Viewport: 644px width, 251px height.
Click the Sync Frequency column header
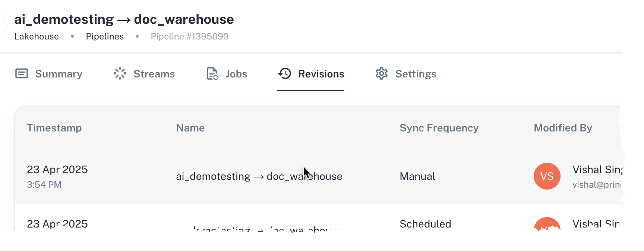439,128
